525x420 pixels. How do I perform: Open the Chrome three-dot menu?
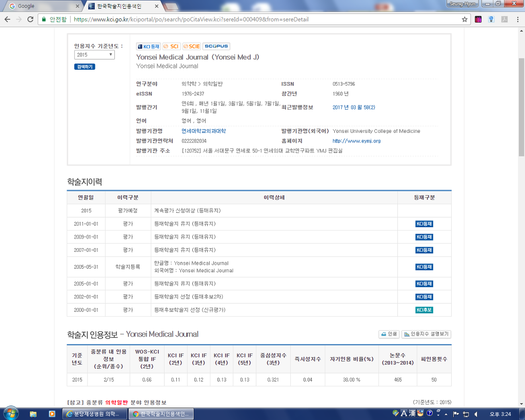(517, 19)
